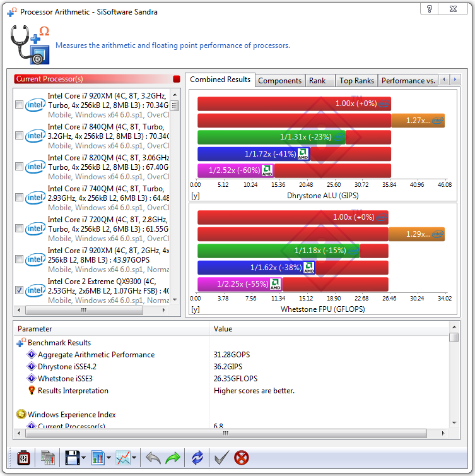Click Intel logo of Core 2 Extreme QX9300
The height and width of the screenshot is (476, 475).
pos(35,290)
